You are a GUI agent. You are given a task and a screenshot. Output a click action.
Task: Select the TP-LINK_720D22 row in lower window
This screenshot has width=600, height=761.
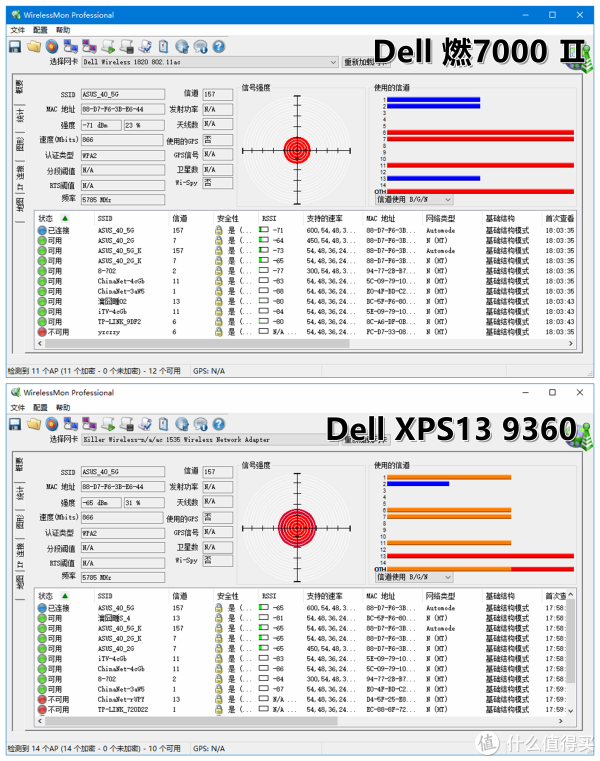coord(301,710)
